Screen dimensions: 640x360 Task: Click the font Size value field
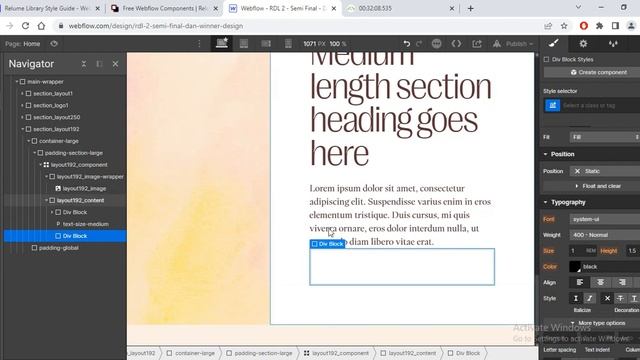(577, 251)
